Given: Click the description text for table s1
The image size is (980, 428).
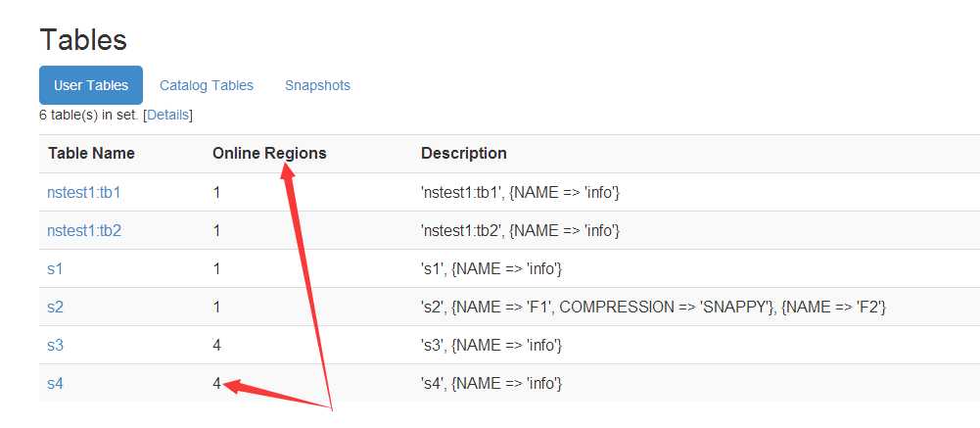Looking at the screenshot, I should click(490, 268).
